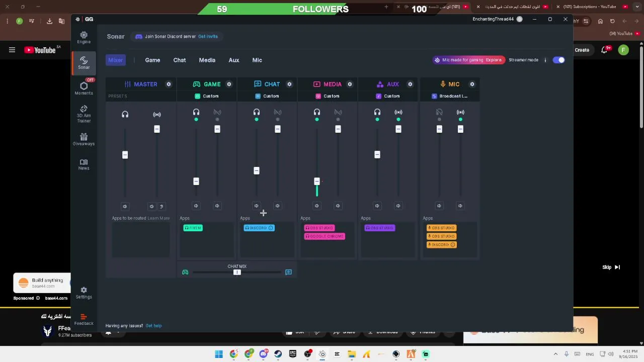Switch to the Aux tab

[234, 60]
